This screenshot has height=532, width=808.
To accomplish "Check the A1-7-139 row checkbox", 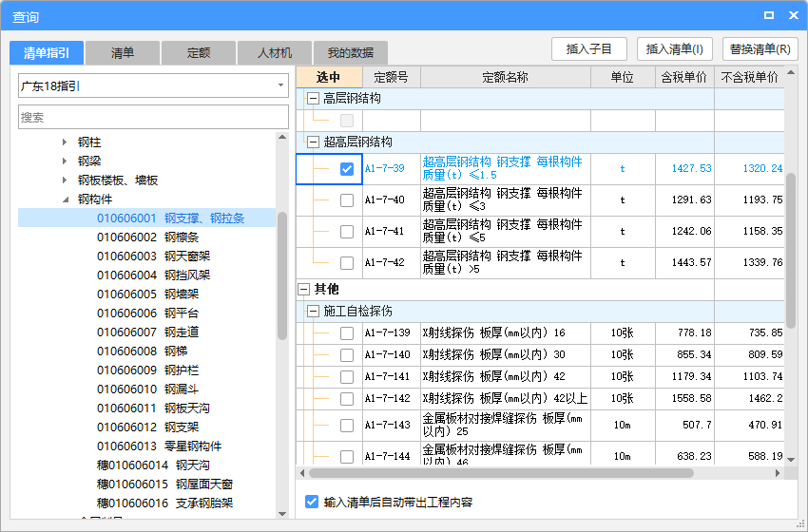I will tap(347, 333).
